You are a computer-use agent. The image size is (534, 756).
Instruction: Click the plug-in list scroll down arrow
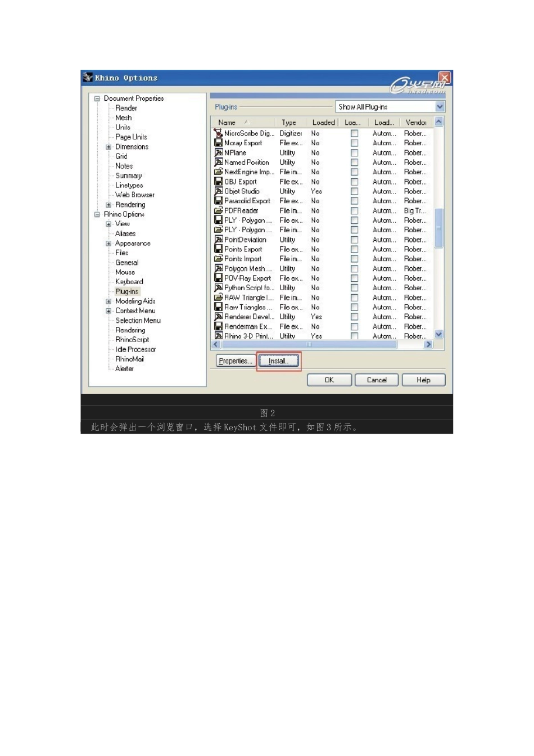click(x=439, y=334)
